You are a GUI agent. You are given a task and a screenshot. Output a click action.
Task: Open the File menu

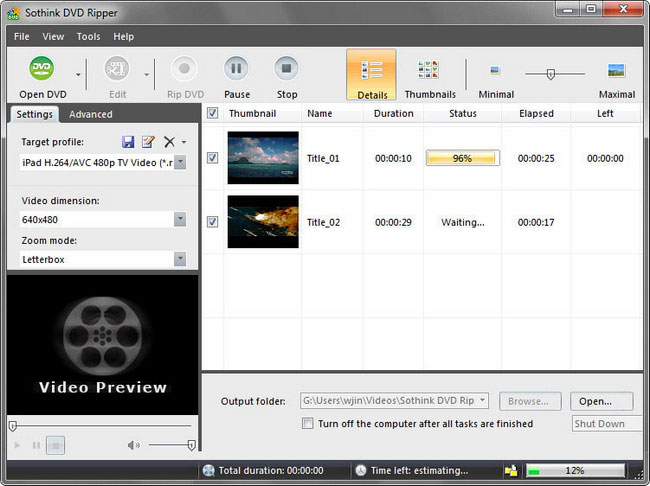click(22, 36)
